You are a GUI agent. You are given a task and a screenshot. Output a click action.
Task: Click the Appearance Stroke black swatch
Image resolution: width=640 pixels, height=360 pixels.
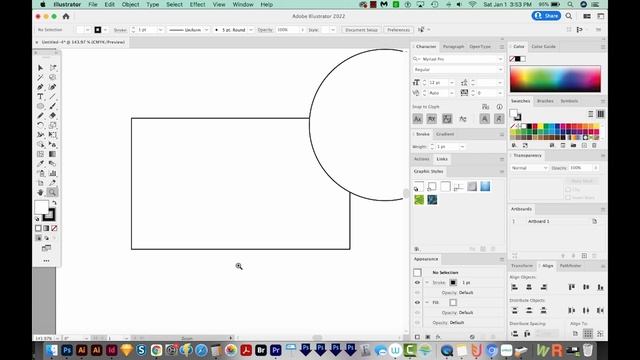453,282
